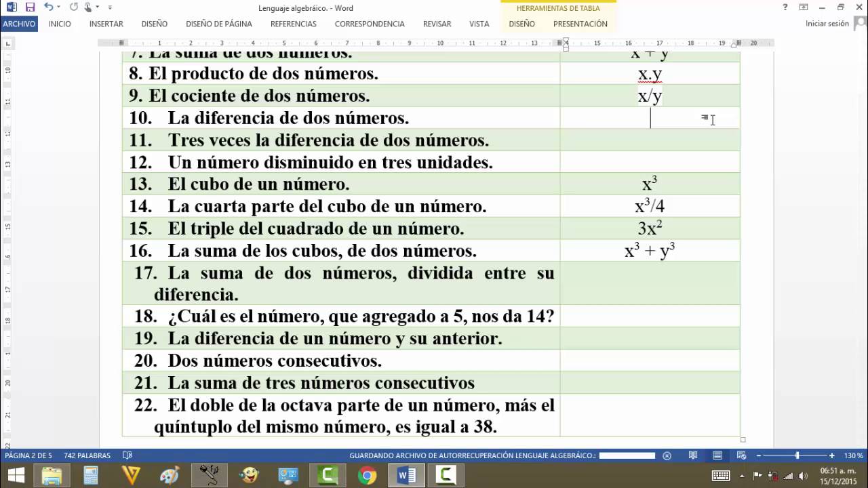Click text 'La suma de tres números consecutivos'
This screenshot has width=868, height=488.
(321, 383)
